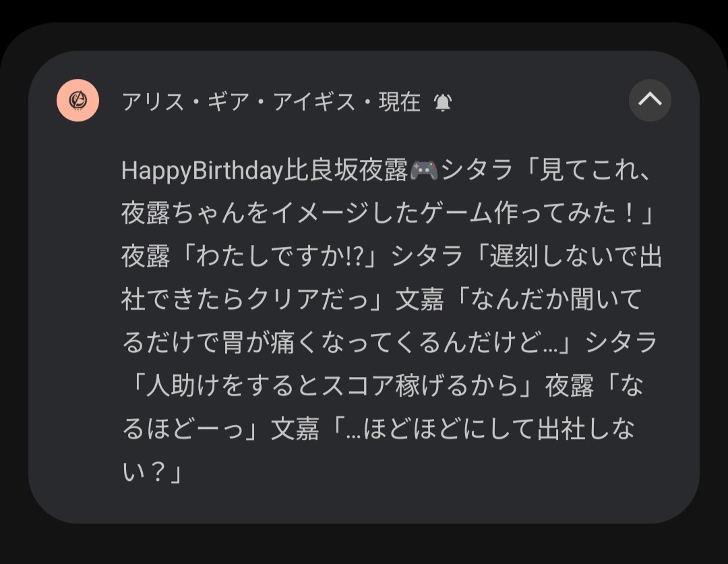Tap the game controller emoji in the message
The width and height of the screenshot is (728, 564).
coord(424,171)
